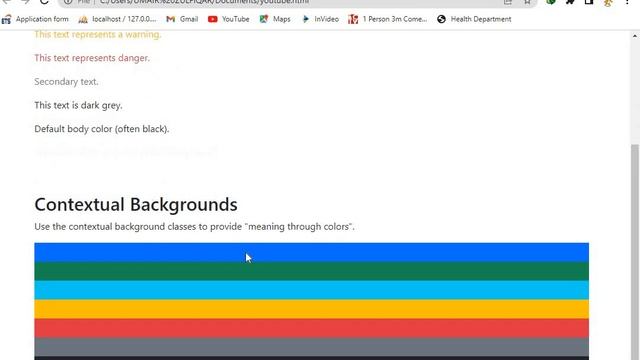Click the 'Contextual Backgrounds' heading
Image resolution: width=640 pixels, height=360 pixels.
click(136, 204)
